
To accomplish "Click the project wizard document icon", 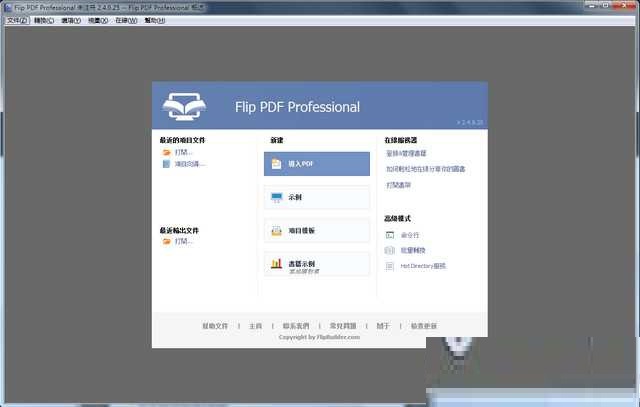I will [166, 164].
